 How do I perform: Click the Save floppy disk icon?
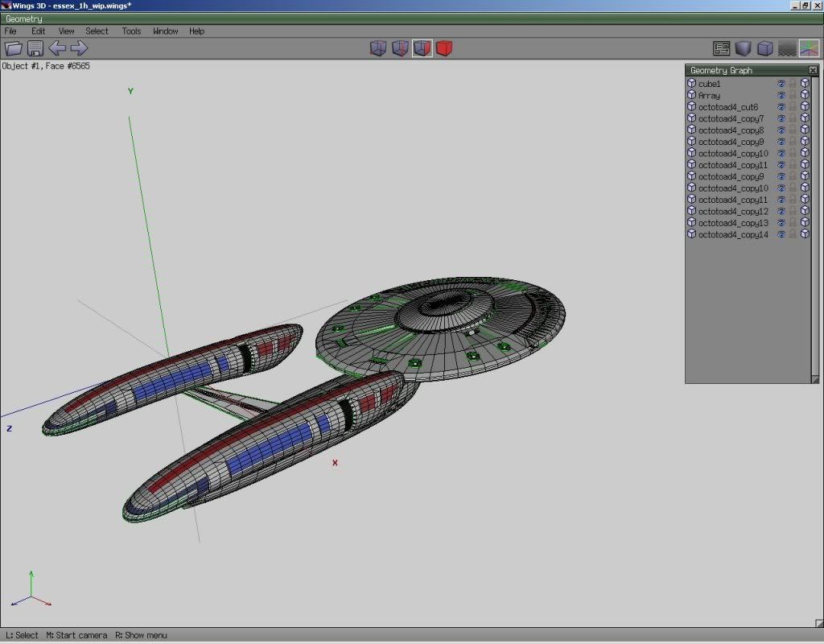pos(35,48)
